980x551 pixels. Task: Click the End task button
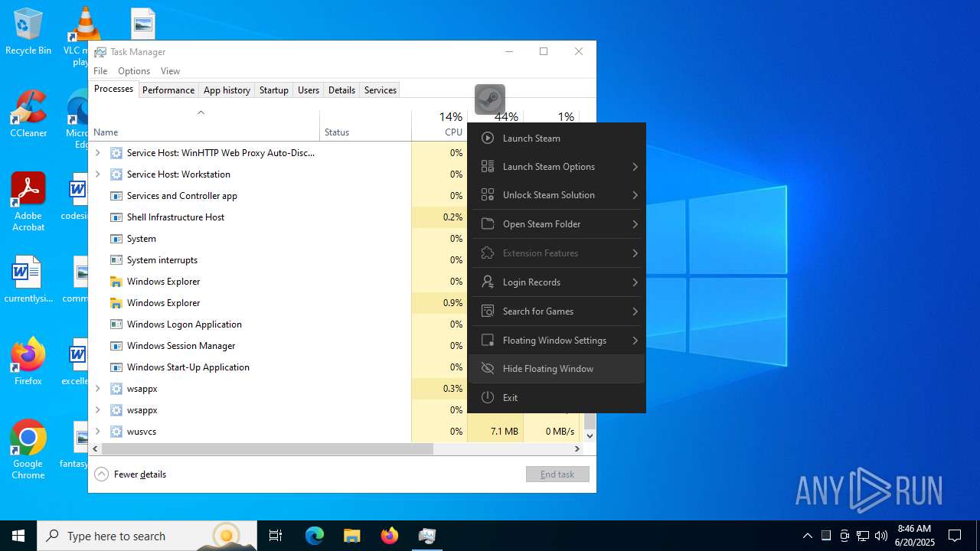coord(557,474)
